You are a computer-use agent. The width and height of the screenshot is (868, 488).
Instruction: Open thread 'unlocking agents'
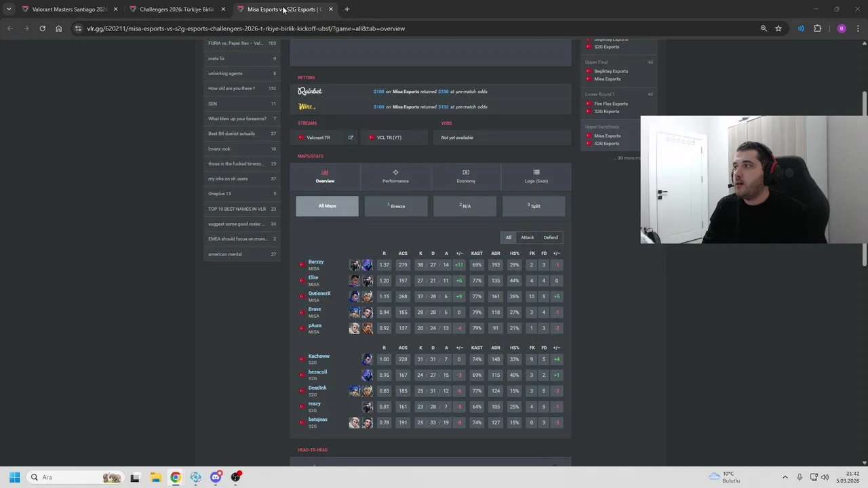[x=242, y=73]
